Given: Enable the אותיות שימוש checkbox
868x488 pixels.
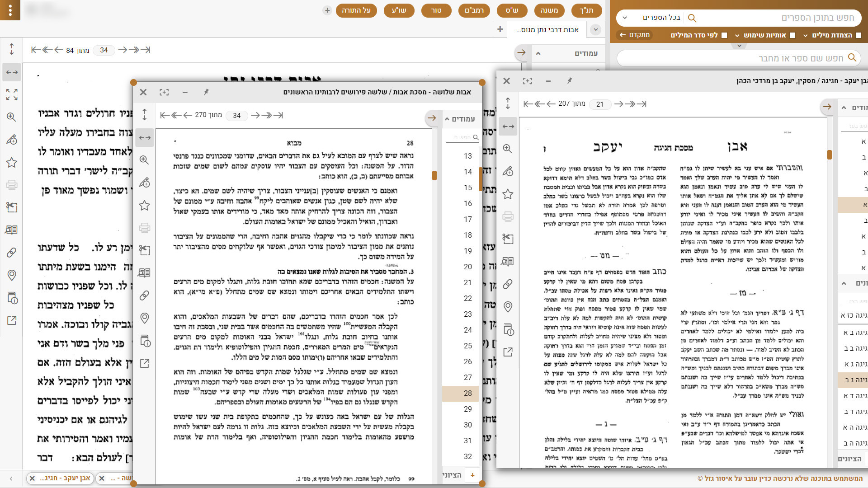Looking at the screenshot, I should click(793, 35).
